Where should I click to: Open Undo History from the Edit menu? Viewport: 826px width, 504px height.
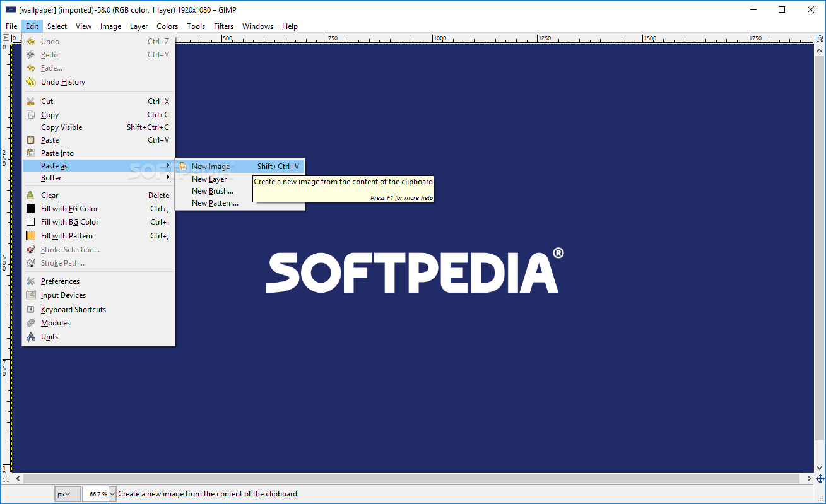point(98,82)
